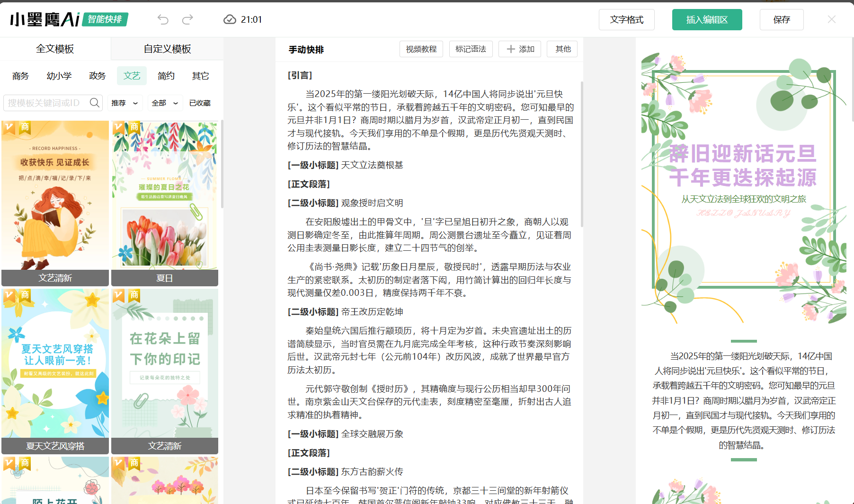
Task: Click the search magnifier icon
Action: tap(95, 103)
